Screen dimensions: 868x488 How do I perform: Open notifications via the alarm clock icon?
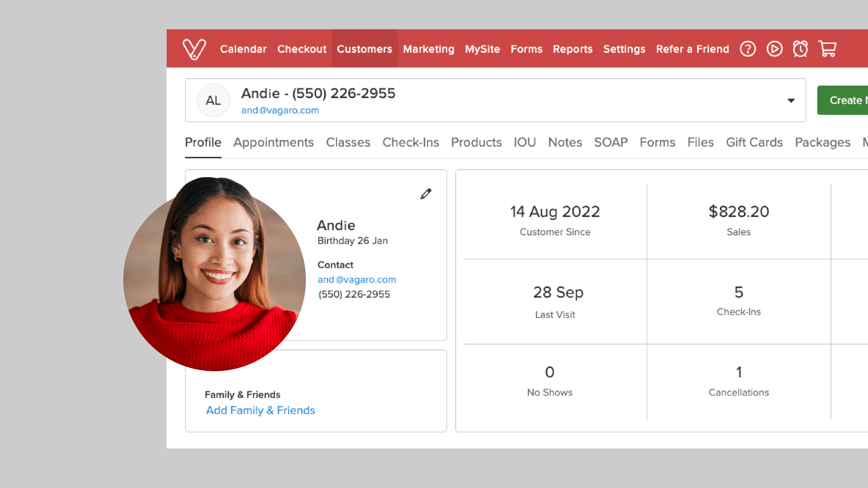click(x=801, y=49)
